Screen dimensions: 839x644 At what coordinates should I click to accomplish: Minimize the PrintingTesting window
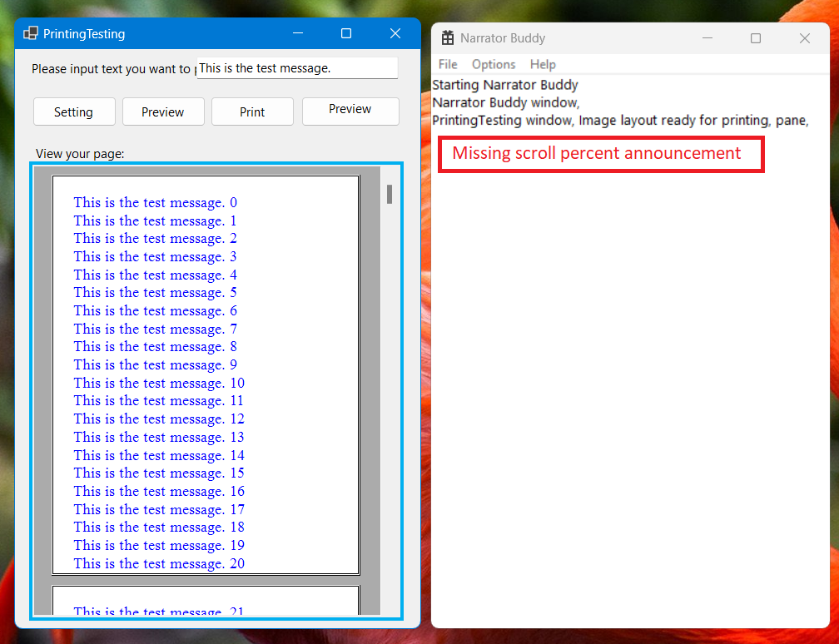point(298,33)
